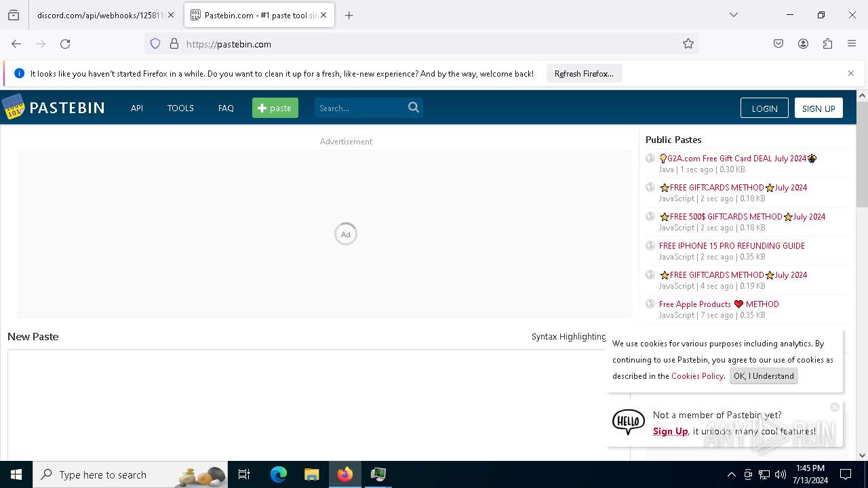
Task: Open the Windows notification center icon
Action: (846, 474)
